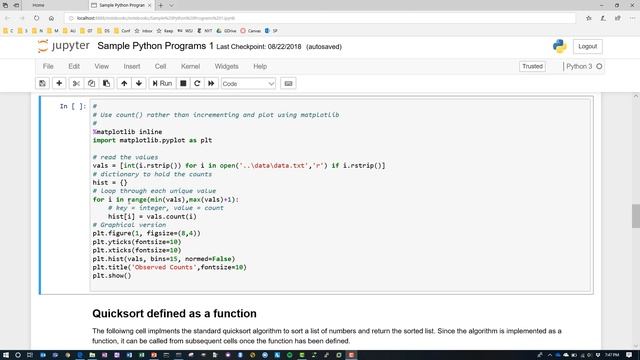Screen dimensions: 640x360
Task: Move the selected cell up
Action: [124, 83]
